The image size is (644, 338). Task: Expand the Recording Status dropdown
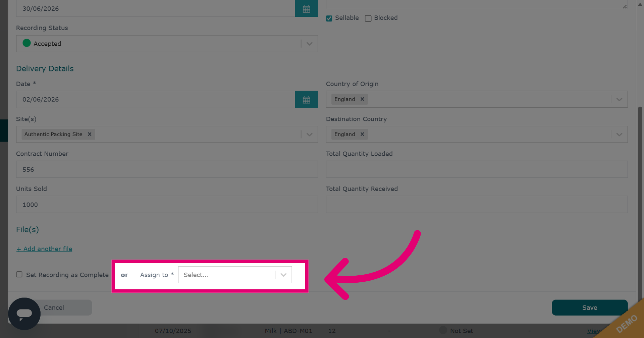click(x=309, y=44)
